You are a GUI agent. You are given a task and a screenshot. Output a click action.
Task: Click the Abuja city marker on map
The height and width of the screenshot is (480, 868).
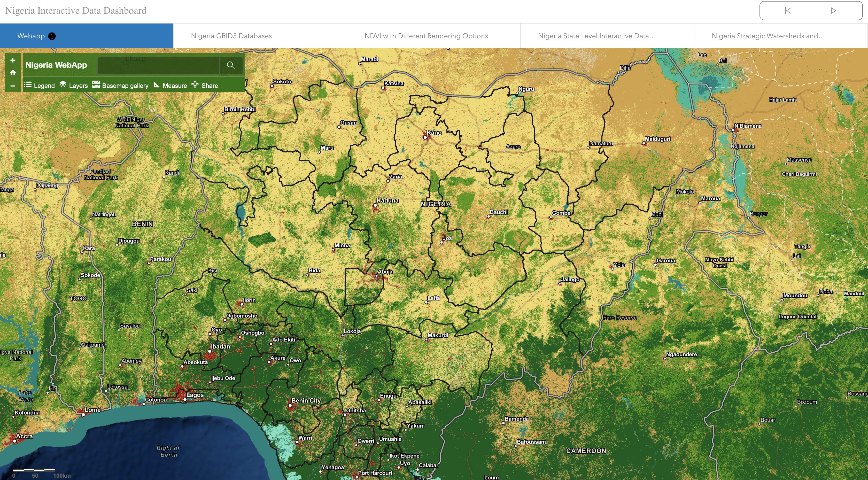(x=377, y=276)
